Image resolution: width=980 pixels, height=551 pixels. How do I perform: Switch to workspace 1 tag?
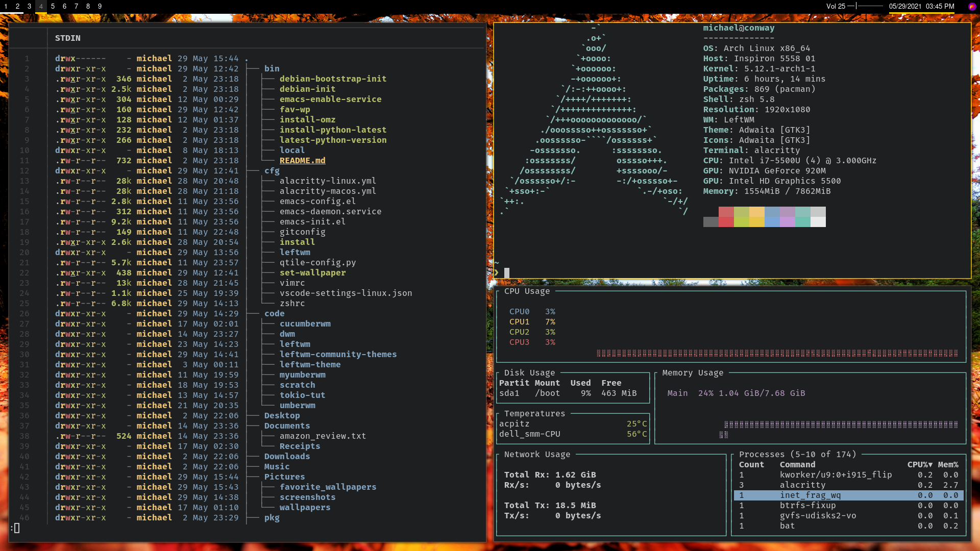6,6
